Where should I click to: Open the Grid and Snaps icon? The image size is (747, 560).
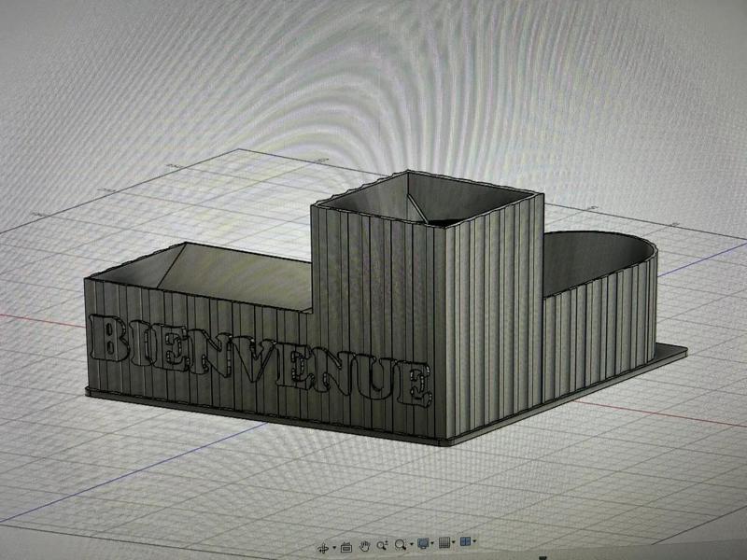[x=444, y=542]
